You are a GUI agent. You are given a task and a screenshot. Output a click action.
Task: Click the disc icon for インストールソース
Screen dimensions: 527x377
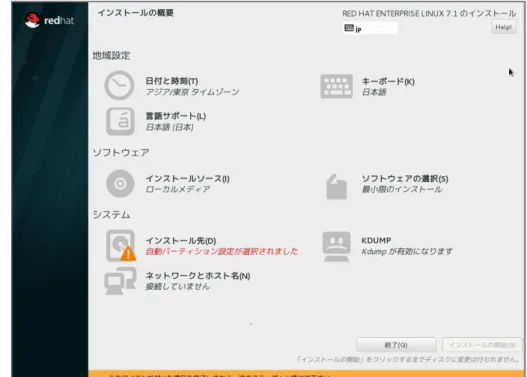(120, 183)
